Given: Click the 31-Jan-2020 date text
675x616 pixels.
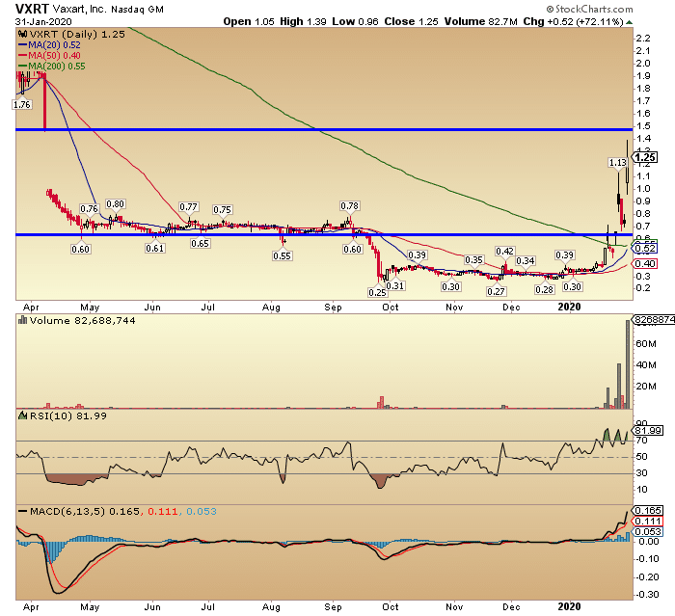Looking at the screenshot, I should [x=43, y=22].
